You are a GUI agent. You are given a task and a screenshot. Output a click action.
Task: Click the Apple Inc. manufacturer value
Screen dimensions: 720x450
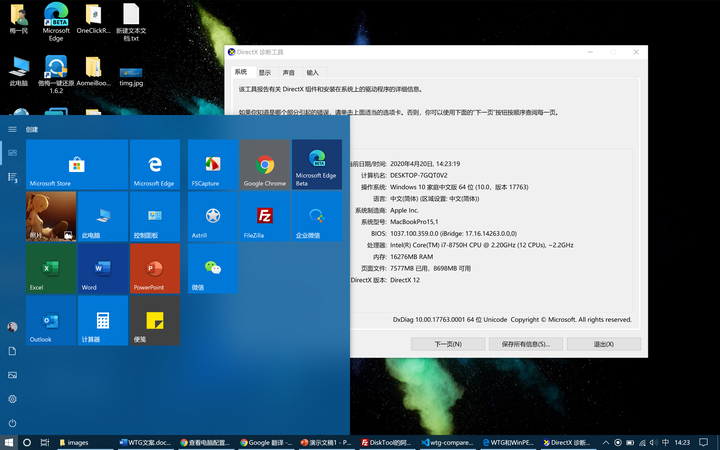coord(404,210)
